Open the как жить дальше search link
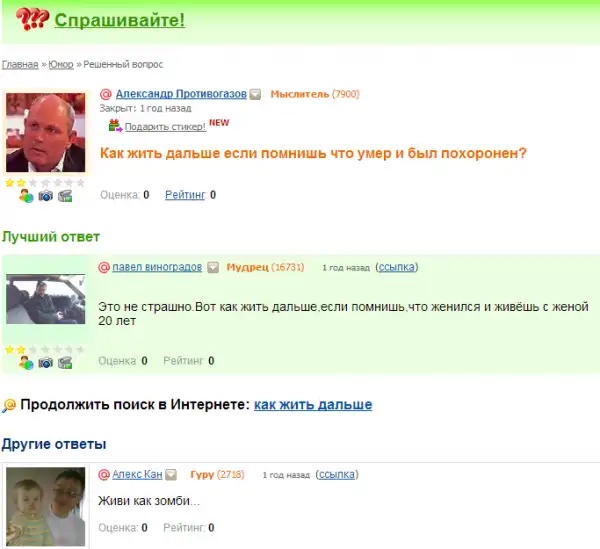Viewport: 600px width, 549px height. 313,404
